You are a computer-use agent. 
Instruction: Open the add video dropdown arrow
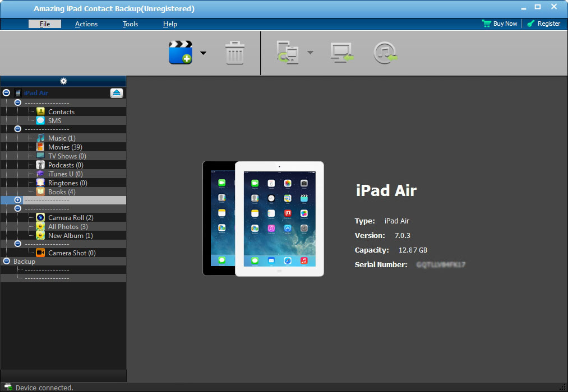point(203,53)
